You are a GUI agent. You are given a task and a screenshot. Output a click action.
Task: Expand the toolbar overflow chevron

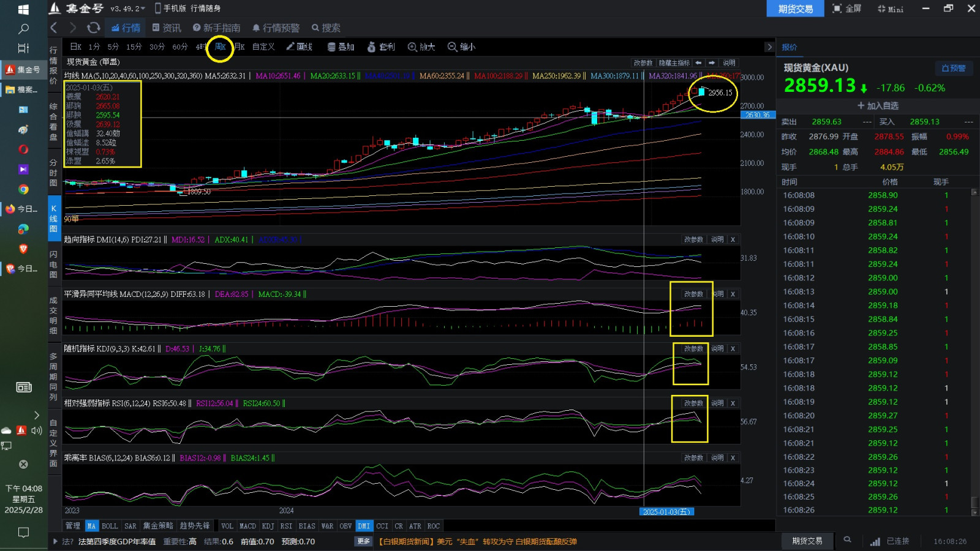click(x=769, y=47)
